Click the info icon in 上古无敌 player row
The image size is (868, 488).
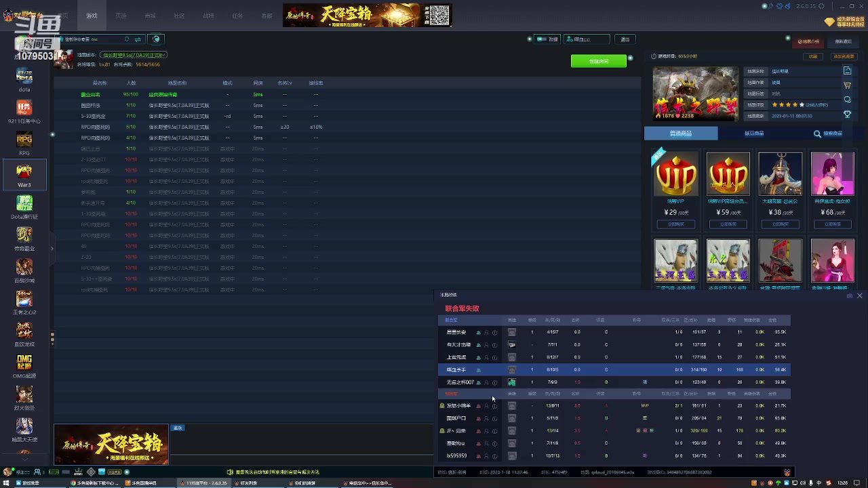click(494, 357)
